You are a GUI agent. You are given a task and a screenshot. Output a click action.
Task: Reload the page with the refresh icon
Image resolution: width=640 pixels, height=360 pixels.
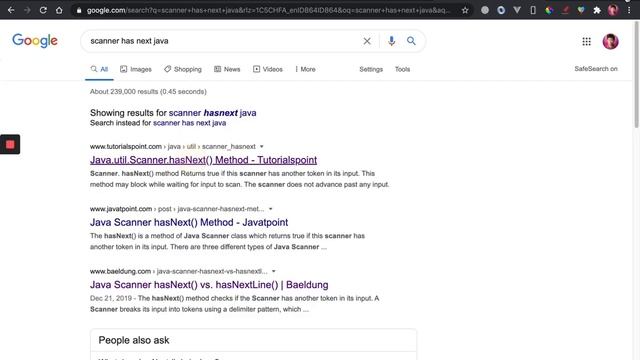pyautogui.click(x=43, y=10)
